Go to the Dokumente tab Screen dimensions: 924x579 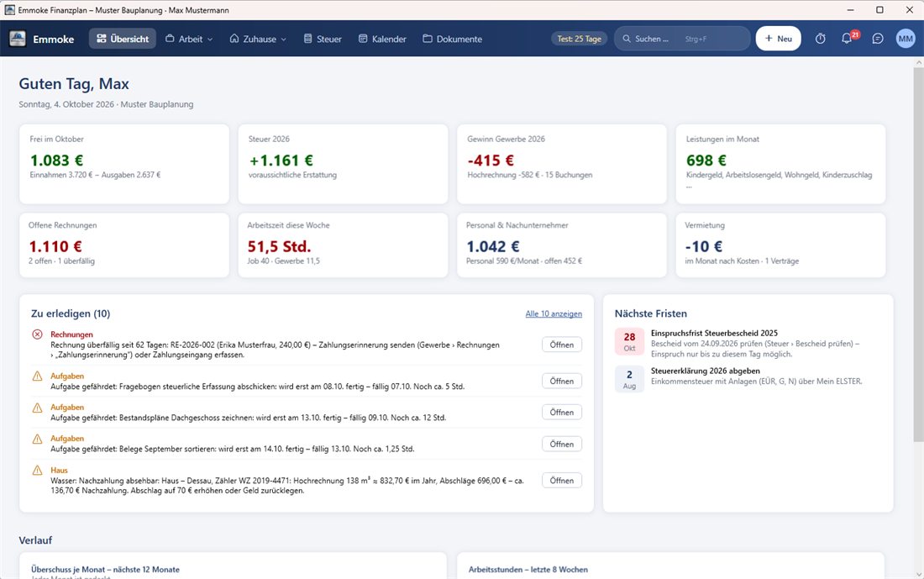pyautogui.click(x=453, y=39)
